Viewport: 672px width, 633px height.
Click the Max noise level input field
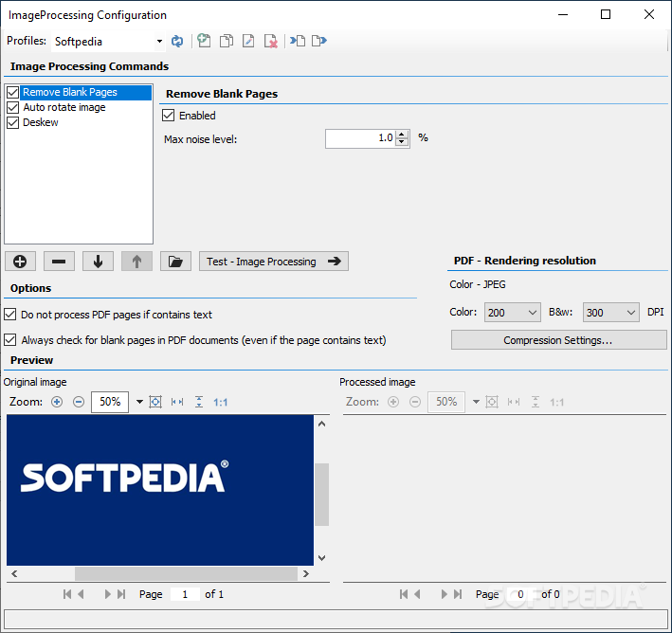(x=361, y=138)
